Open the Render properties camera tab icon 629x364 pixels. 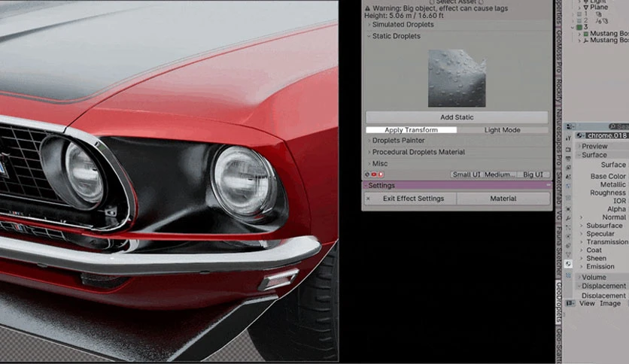(568, 149)
